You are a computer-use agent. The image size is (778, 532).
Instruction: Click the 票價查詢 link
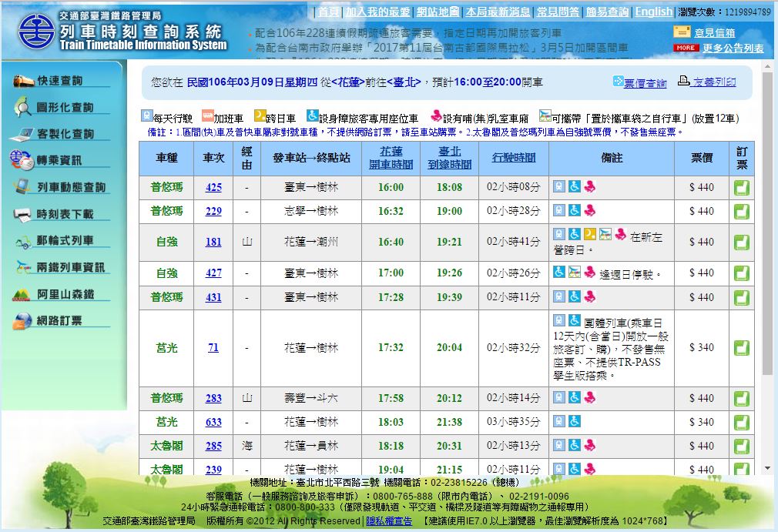click(x=645, y=82)
